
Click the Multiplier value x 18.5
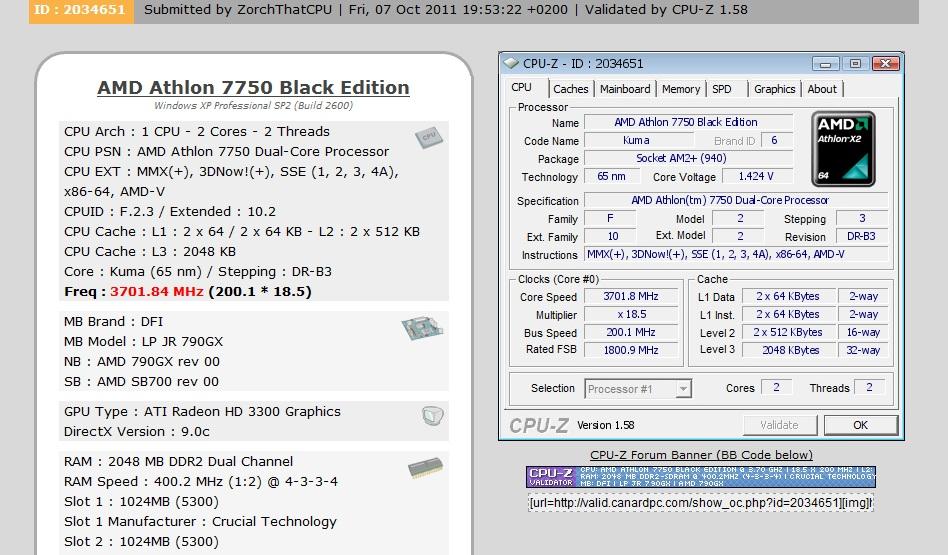coord(631,314)
